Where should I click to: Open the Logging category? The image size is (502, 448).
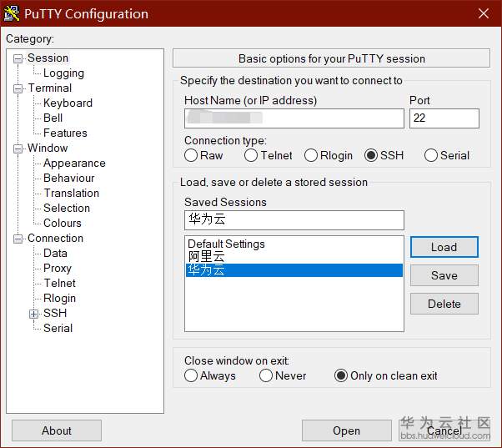(63, 73)
